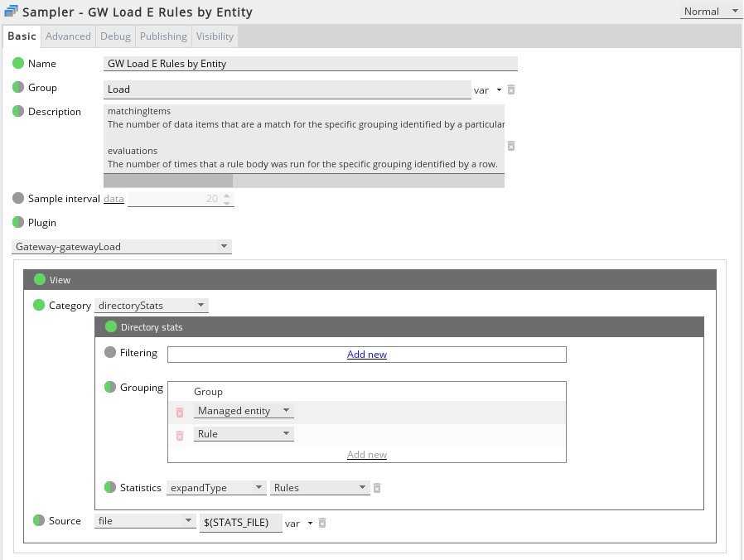Viewport: 744px width, 560px height.
Task: Click Add new link under Grouping
Action: [x=367, y=455]
